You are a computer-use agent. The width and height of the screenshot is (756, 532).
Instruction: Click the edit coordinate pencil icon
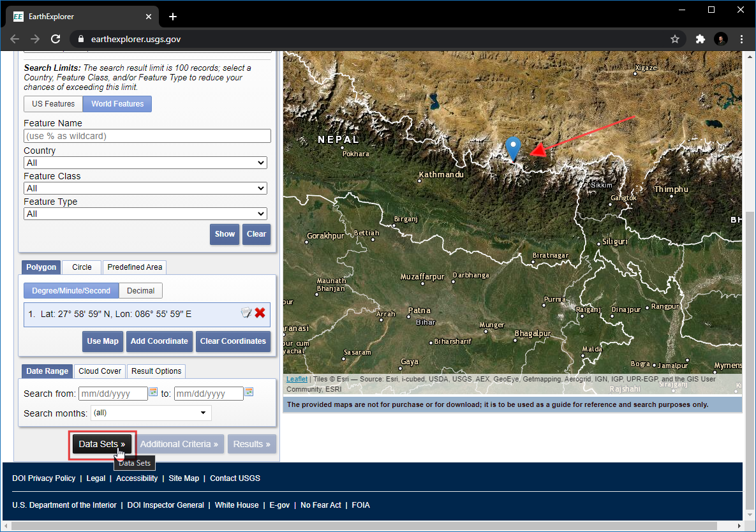point(246,313)
